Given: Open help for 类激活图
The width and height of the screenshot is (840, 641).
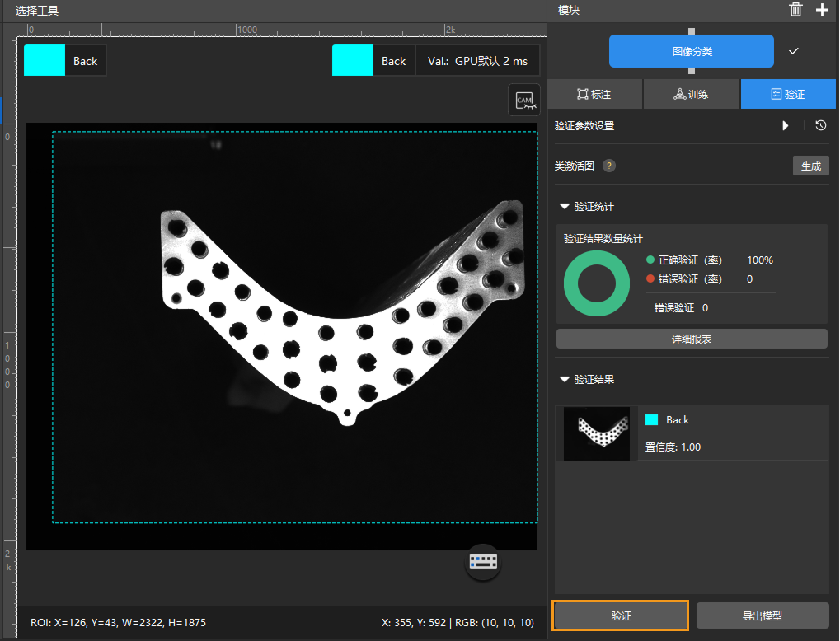Looking at the screenshot, I should [609, 166].
